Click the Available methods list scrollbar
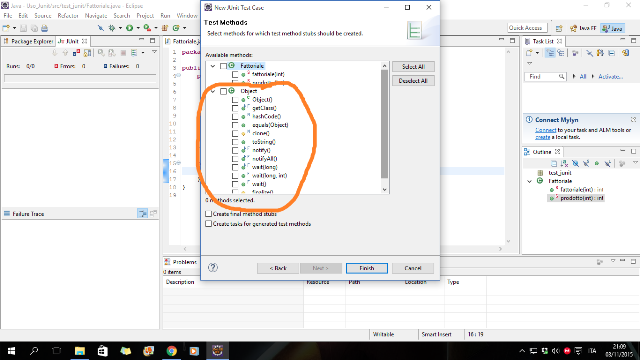 point(384,124)
